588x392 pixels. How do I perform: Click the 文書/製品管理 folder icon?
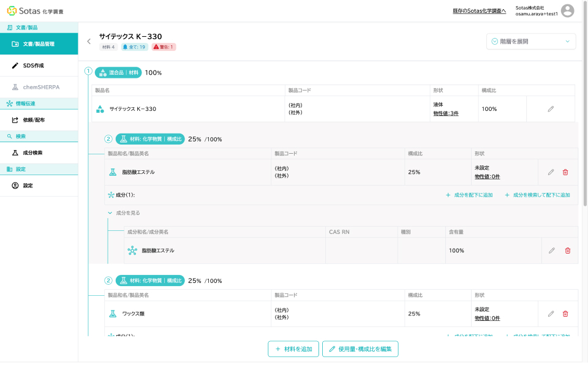[x=15, y=44]
